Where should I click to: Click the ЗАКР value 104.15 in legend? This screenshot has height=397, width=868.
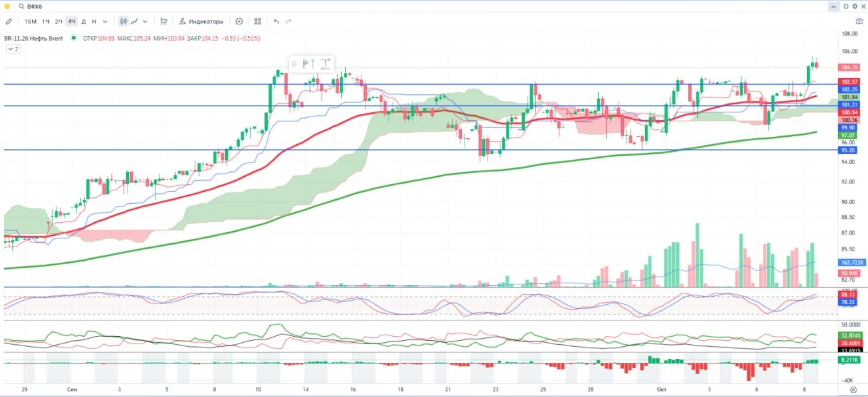pos(211,38)
